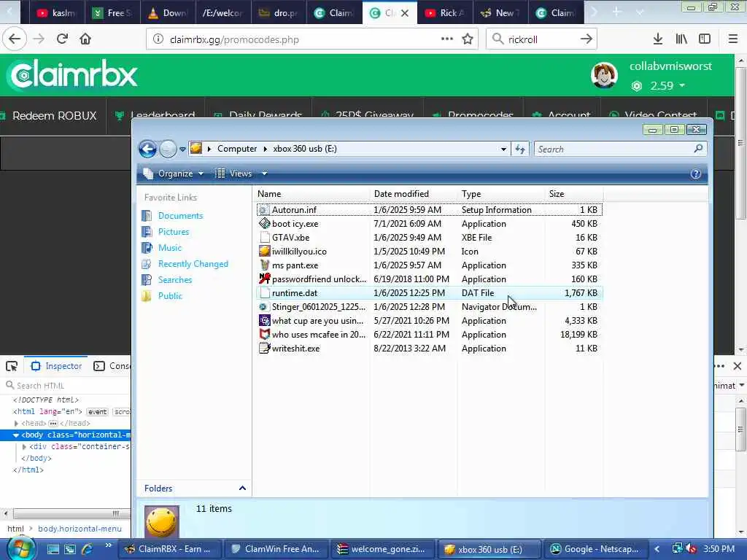Image resolution: width=747 pixels, height=560 pixels.
Task: Click Explorer search magnifier icon
Action: pyautogui.click(x=698, y=149)
